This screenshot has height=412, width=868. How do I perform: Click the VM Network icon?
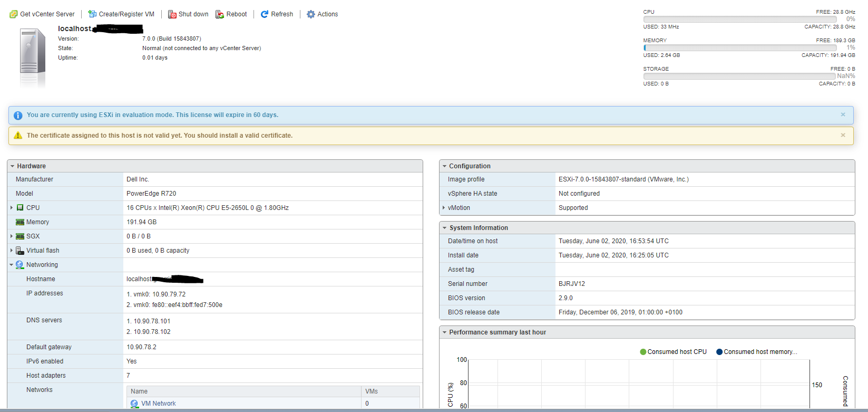point(134,404)
